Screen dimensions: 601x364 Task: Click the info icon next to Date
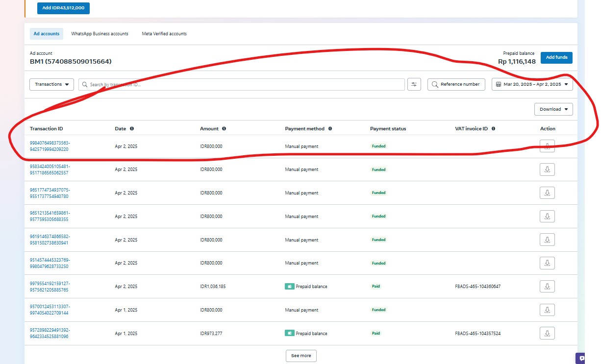132,129
